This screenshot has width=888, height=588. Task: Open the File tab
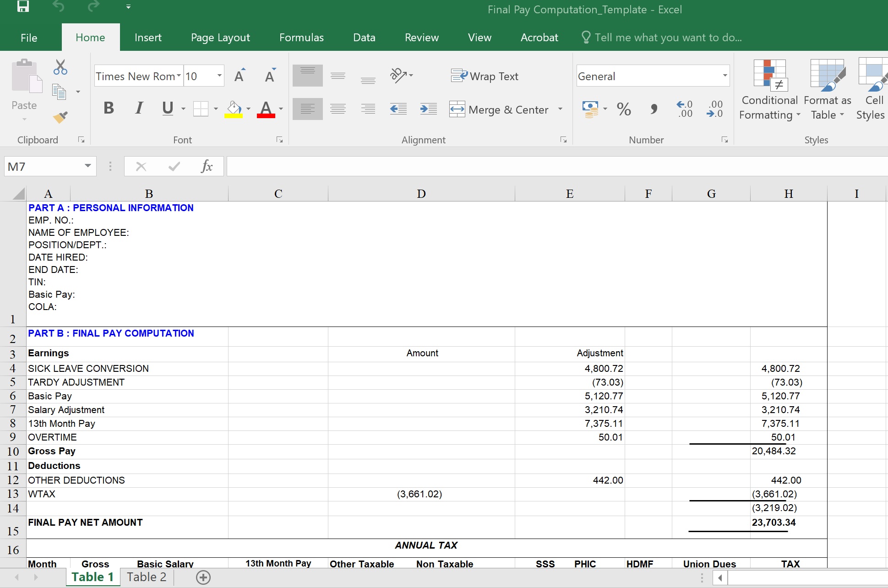click(29, 38)
